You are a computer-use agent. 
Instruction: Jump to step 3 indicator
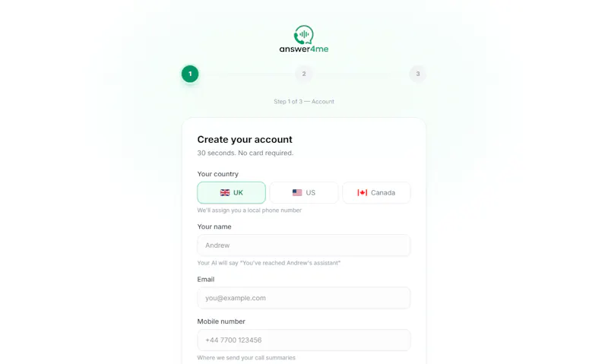tap(417, 74)
